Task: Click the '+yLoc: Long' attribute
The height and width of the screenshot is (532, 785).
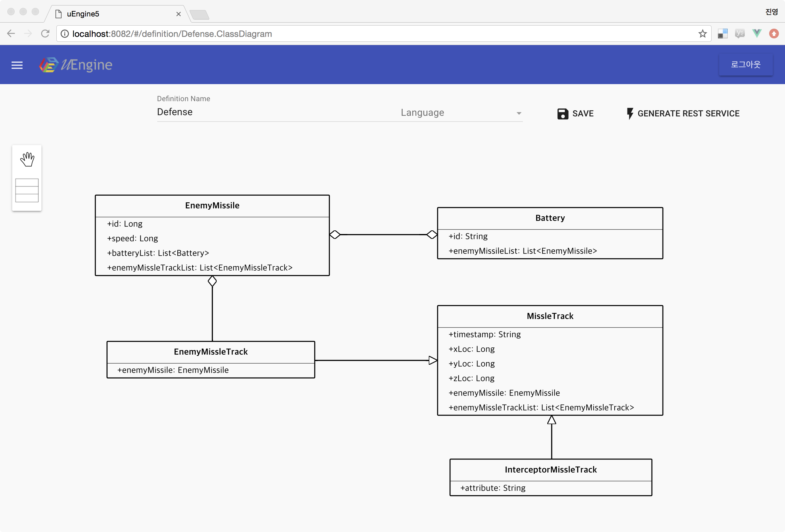Action: 471,364
